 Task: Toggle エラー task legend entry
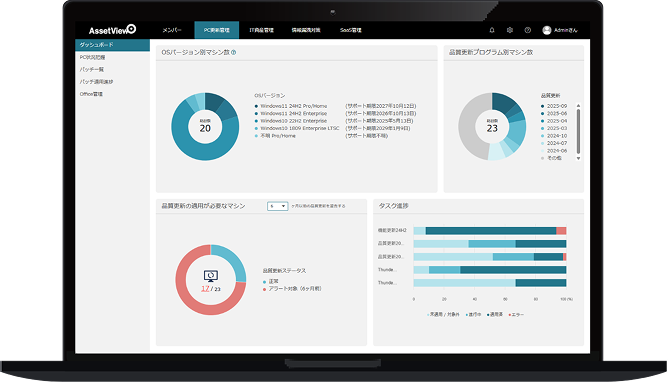click(x=516, y=315)
